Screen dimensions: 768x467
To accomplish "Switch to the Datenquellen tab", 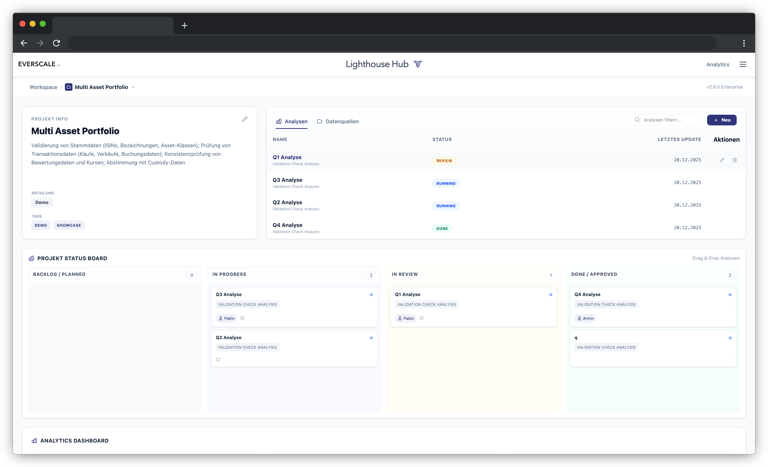I will coord(338,121).
